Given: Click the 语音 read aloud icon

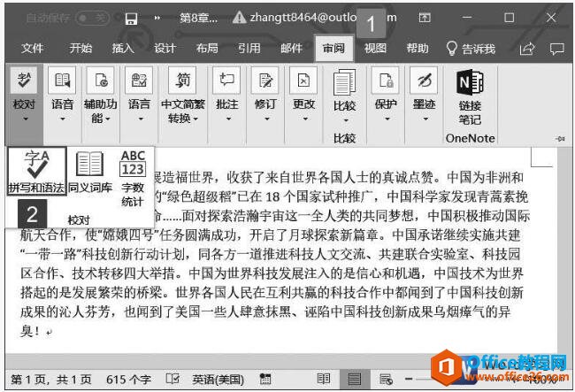Looking at the screenshot, I should (62, 80).
